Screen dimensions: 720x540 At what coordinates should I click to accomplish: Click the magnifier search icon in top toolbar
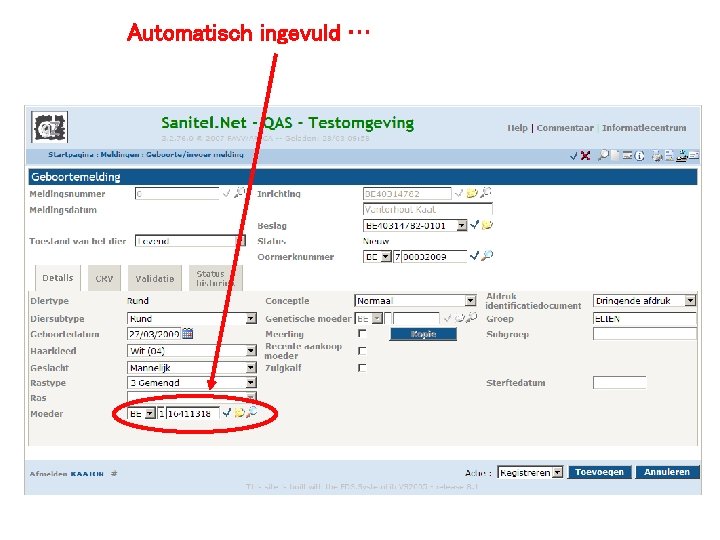pos(603,155)
